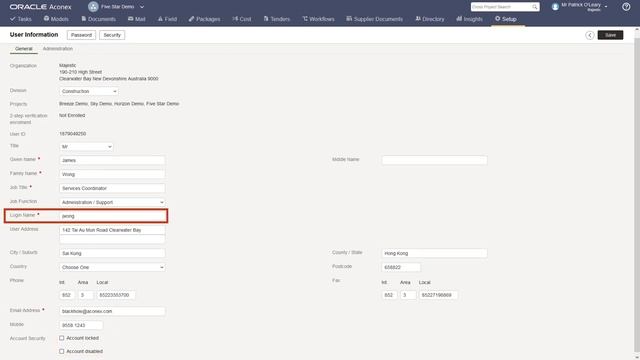The height and width of the screenshot is (360, 640).
Task: Click the Phone Int code field
Action: click(x=67, y=295)
